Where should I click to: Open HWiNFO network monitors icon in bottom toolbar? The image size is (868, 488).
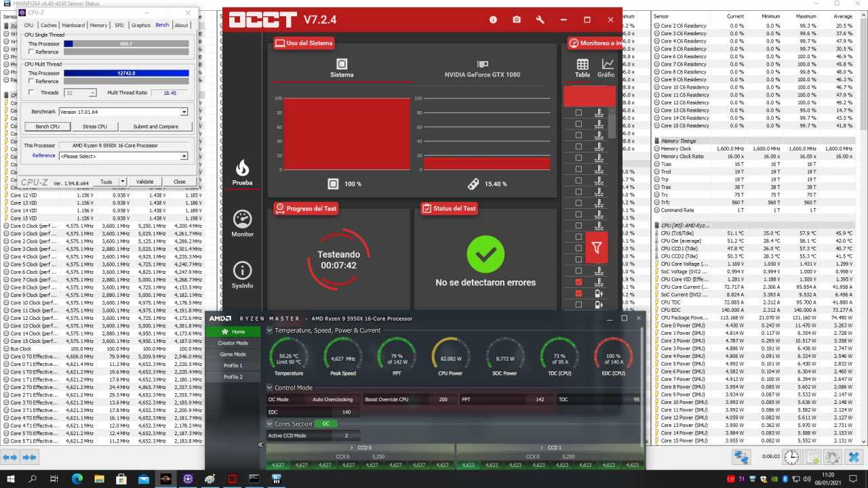(741, 457)
